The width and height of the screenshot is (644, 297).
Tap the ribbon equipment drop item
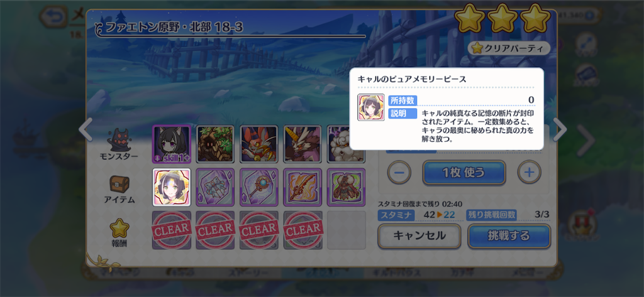click(x=215, y=187)
